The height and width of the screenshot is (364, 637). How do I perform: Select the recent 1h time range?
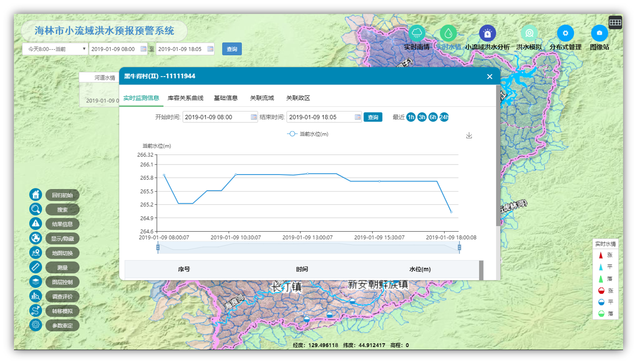pos(411,117)
